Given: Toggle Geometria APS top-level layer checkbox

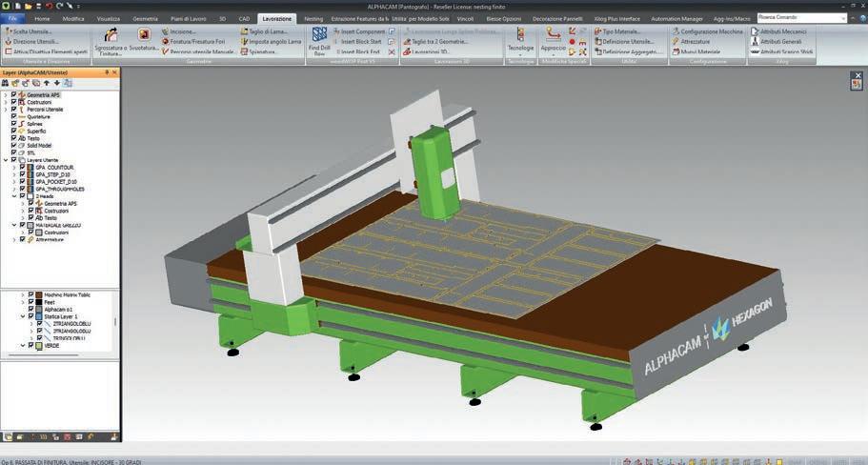Looking at the screenshot, I should [14, 95].
